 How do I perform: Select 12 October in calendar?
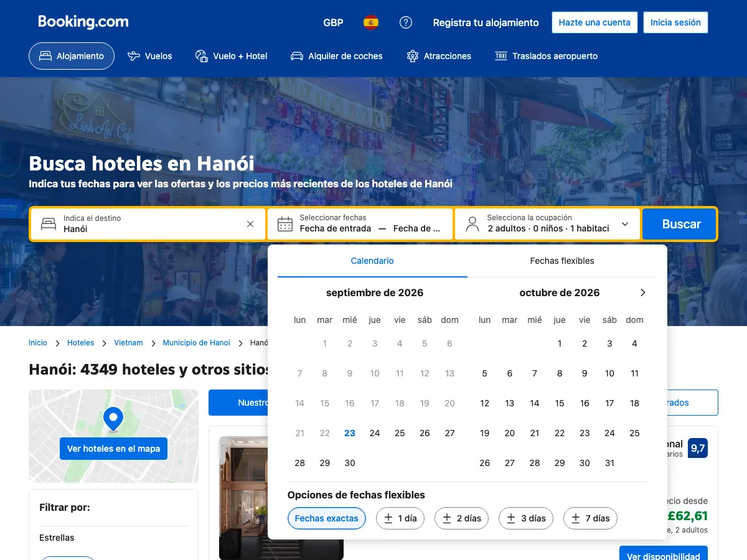(x=485, y=403)
